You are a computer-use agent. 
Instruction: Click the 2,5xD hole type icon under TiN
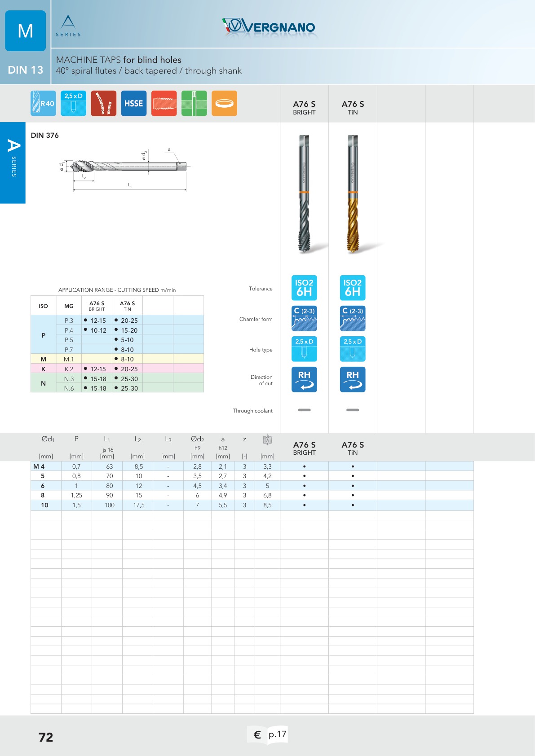tap(353, 349)
